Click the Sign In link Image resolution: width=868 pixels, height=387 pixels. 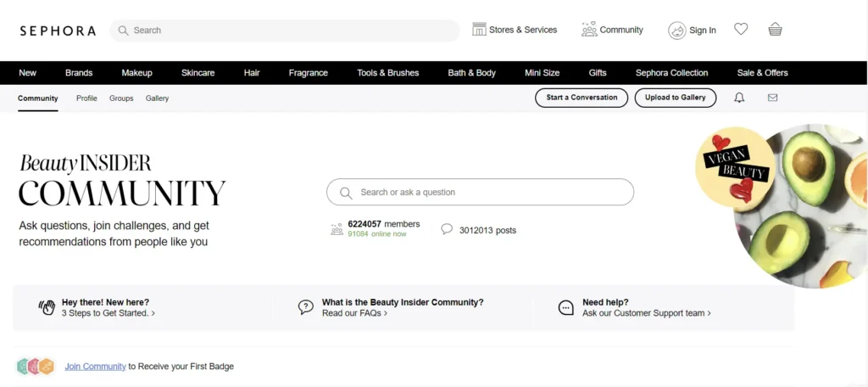(703, 31)
